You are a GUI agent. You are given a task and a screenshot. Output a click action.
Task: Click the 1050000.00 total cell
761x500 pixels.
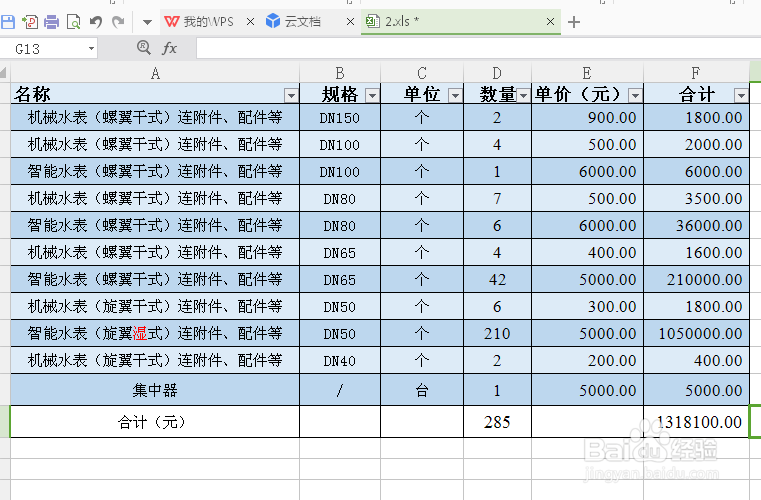coord(696,333)
